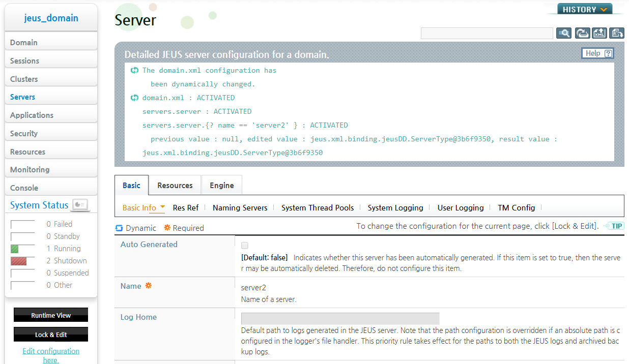629x364 pixels.
Task: Open Resources in the sidebar menu
Action: pos(51,151)
